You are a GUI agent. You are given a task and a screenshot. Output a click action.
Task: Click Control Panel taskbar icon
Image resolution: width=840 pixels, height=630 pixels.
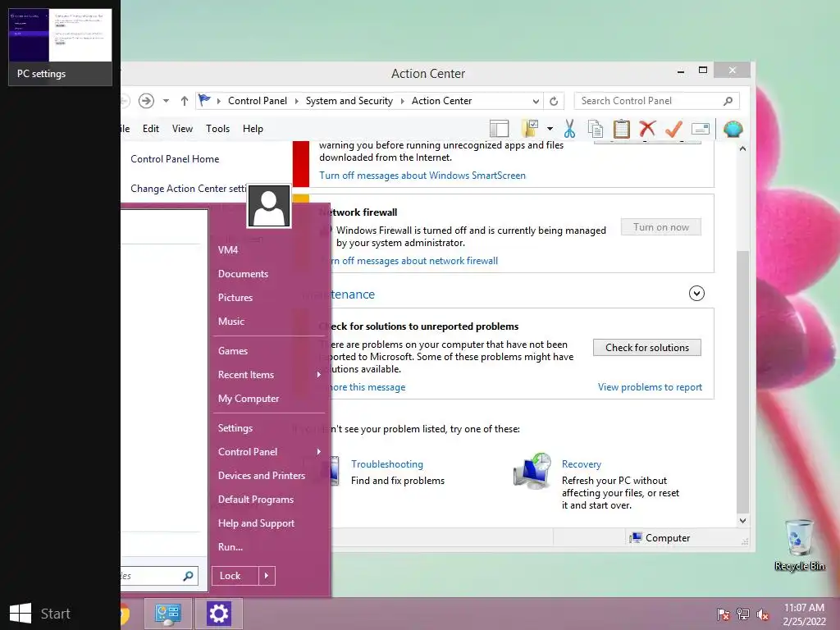(168, 614)
